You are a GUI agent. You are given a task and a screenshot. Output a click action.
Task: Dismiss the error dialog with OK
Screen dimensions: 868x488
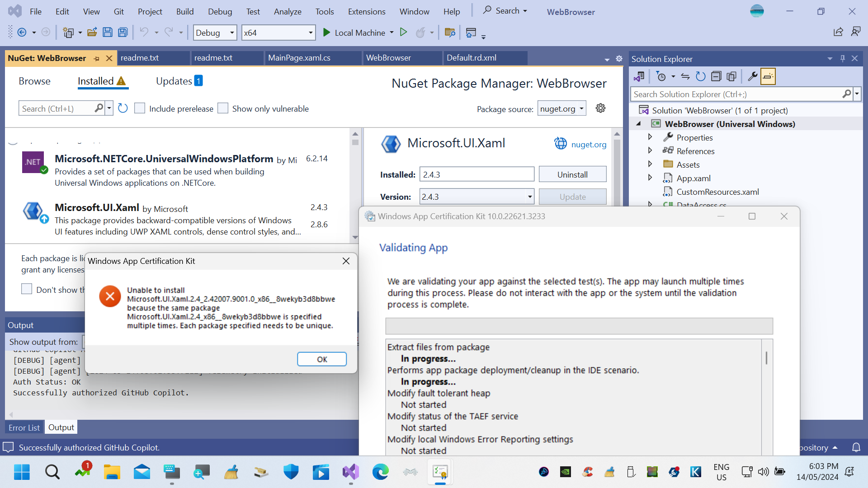pos(321,359)
